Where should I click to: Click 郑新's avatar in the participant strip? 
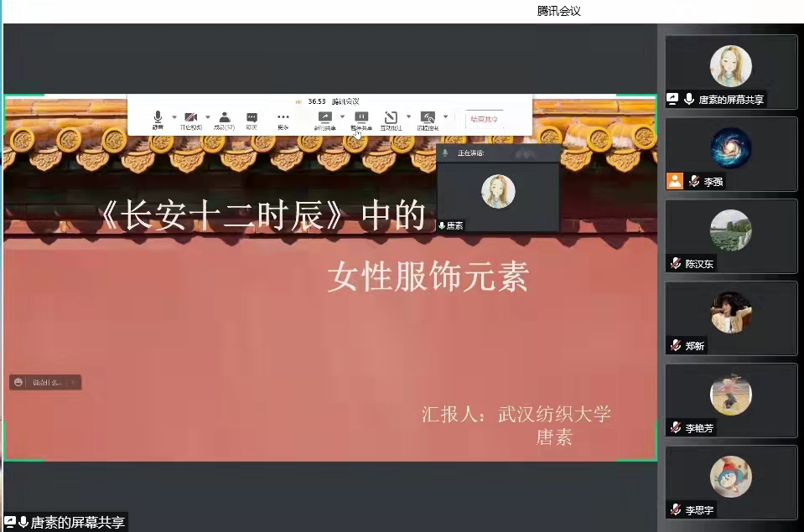coord(730,312)
